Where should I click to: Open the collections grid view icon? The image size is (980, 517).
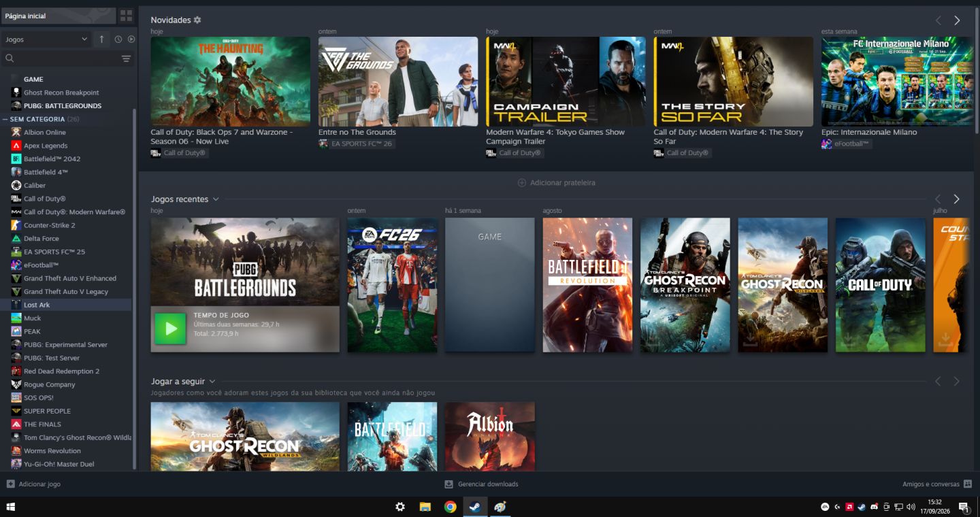(x=127, y=16)
